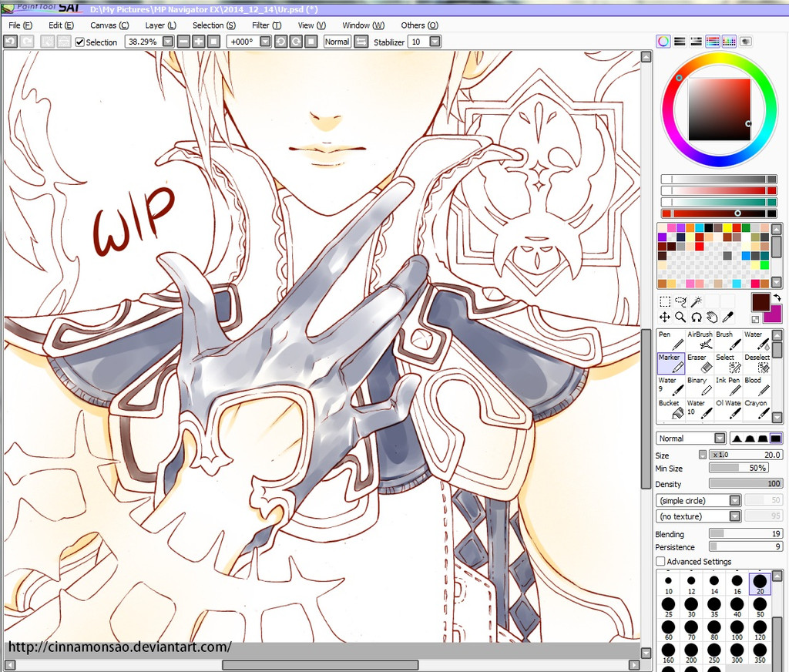The image size is (789, 672).
Task: Toggle the swatches panel
Action: tap(729, 42)
